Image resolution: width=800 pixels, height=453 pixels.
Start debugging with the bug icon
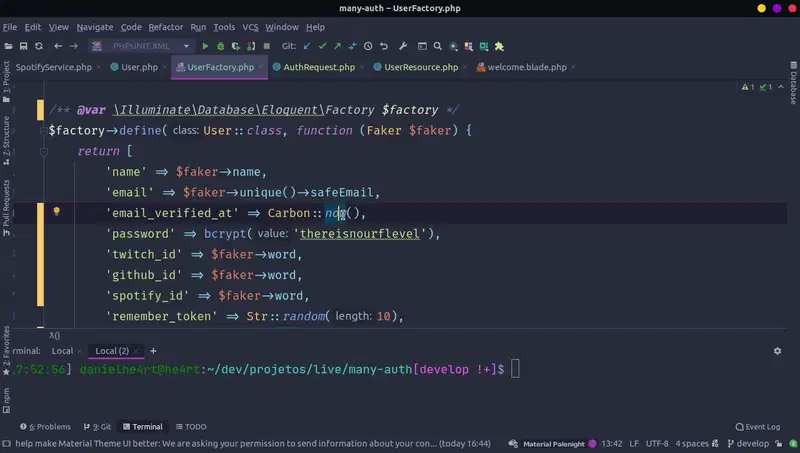[220, 46]
